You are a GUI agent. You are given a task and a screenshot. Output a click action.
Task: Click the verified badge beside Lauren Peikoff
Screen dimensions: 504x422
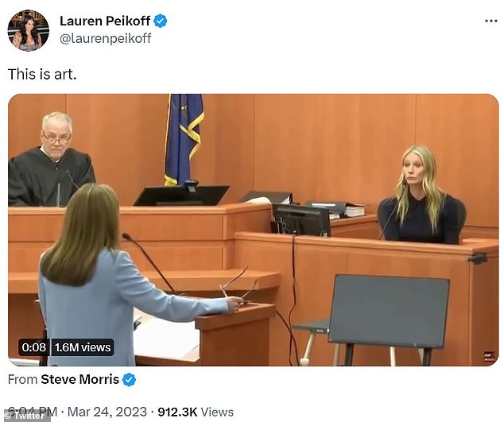coord(160,21)
